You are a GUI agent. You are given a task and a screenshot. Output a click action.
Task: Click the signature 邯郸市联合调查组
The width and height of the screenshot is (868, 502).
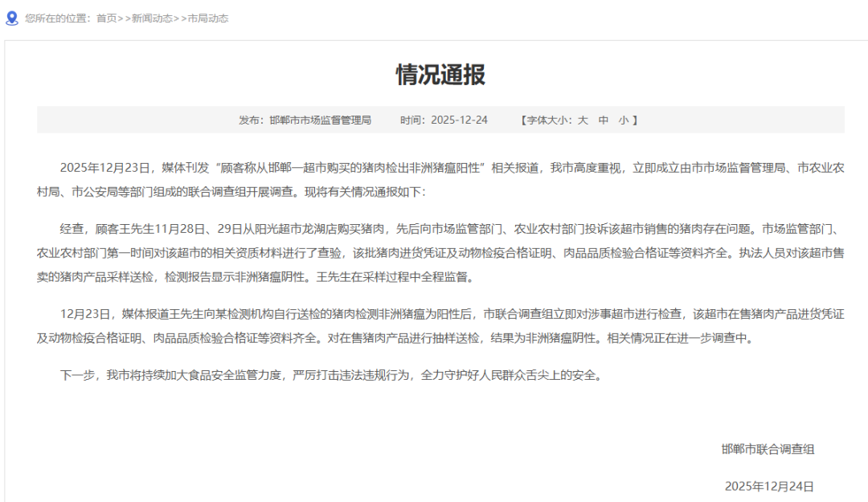click(768, 449)
